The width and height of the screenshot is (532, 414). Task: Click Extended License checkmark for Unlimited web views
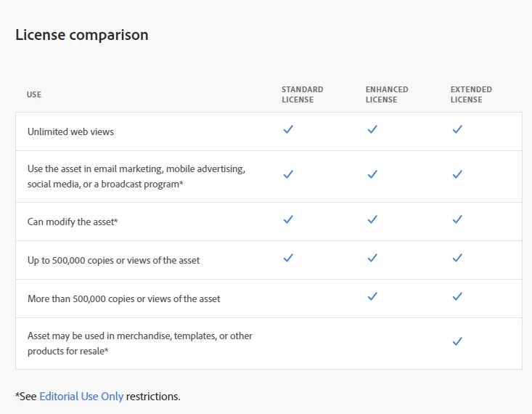[457, 129]
